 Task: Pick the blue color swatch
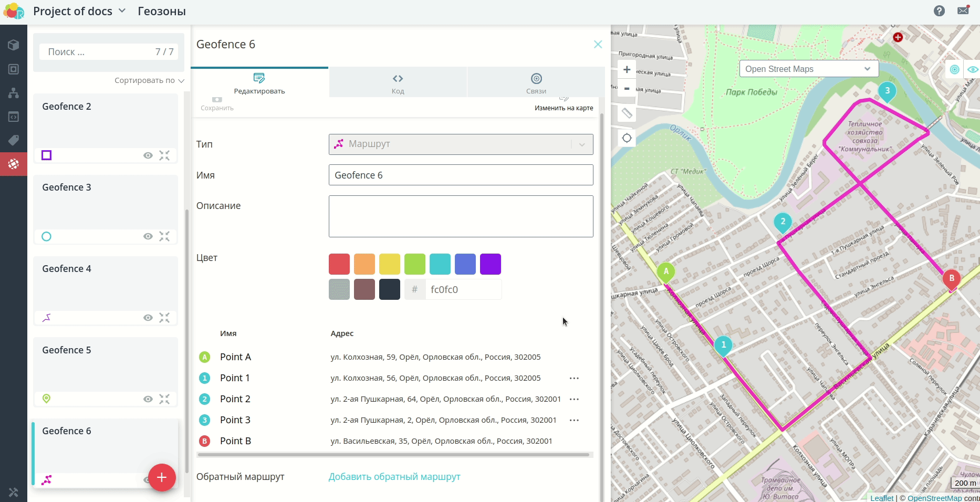pos(465,264)
